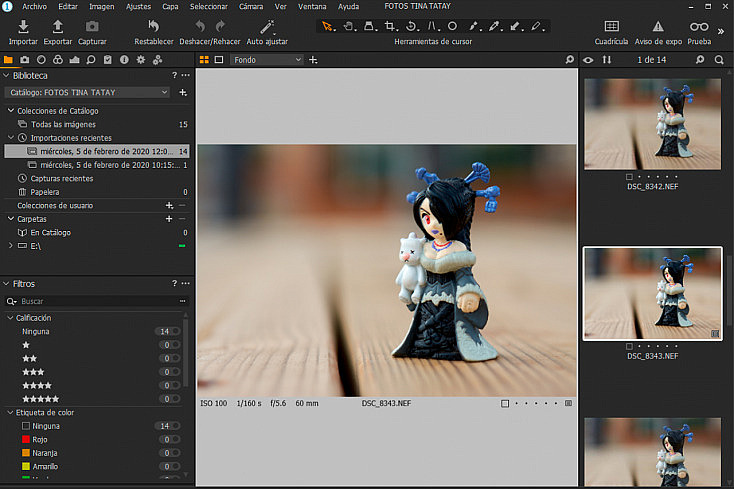Select the crop cursor tool
This screenshot has height=489, width=734.
[x=390, y=26]
